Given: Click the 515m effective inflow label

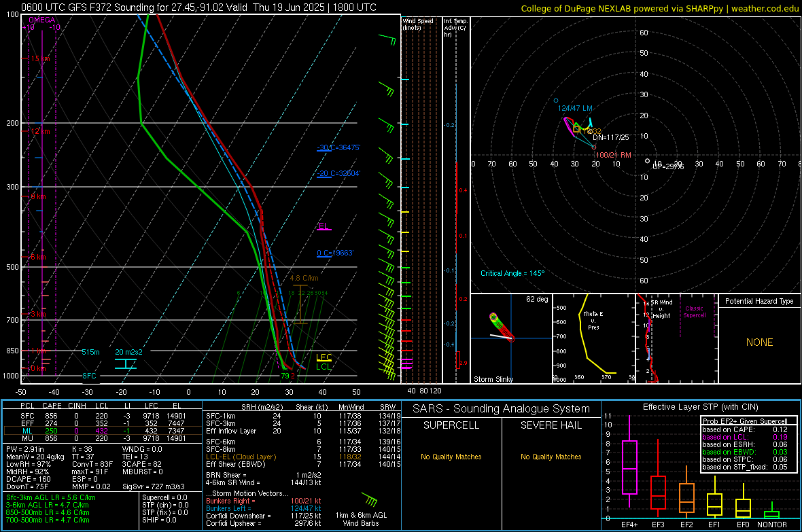Looking at the screenshot, I should (90, 352).
